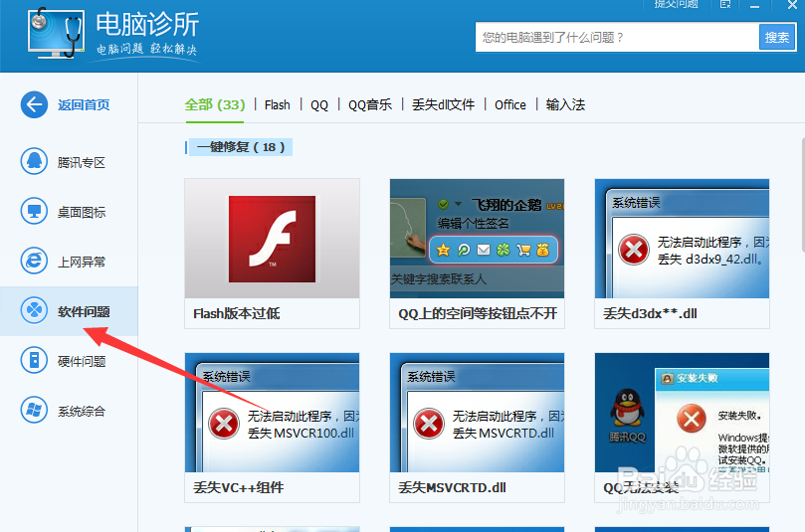This screenshot has height=532, width=805.
Task: Switch to the 全部 (33) tab
Action: tap(215, 105)
